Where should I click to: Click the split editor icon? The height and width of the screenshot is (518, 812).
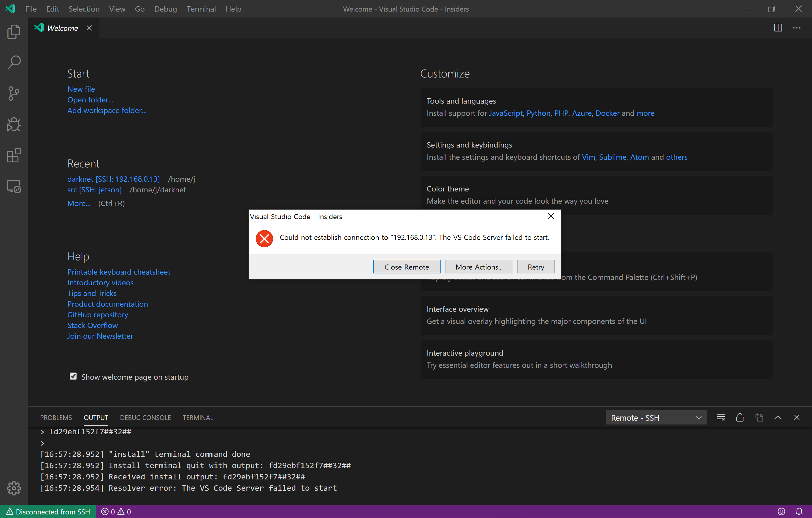778,28
